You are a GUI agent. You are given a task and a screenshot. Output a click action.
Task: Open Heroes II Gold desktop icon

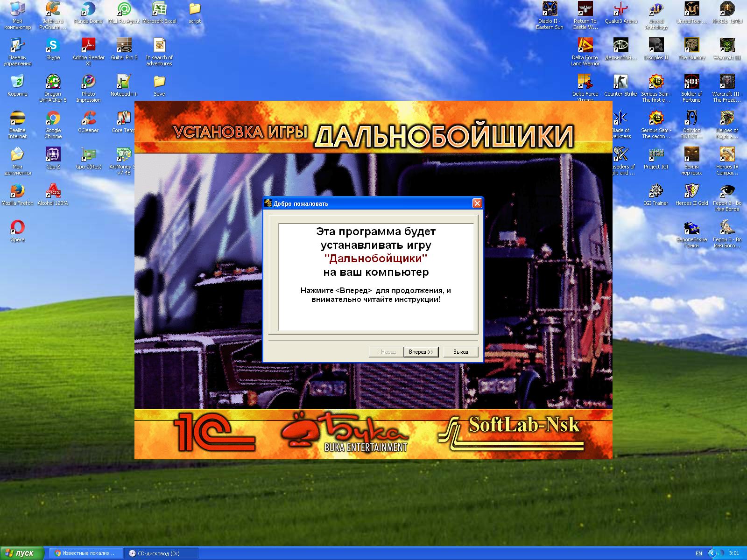click(691, 195)
